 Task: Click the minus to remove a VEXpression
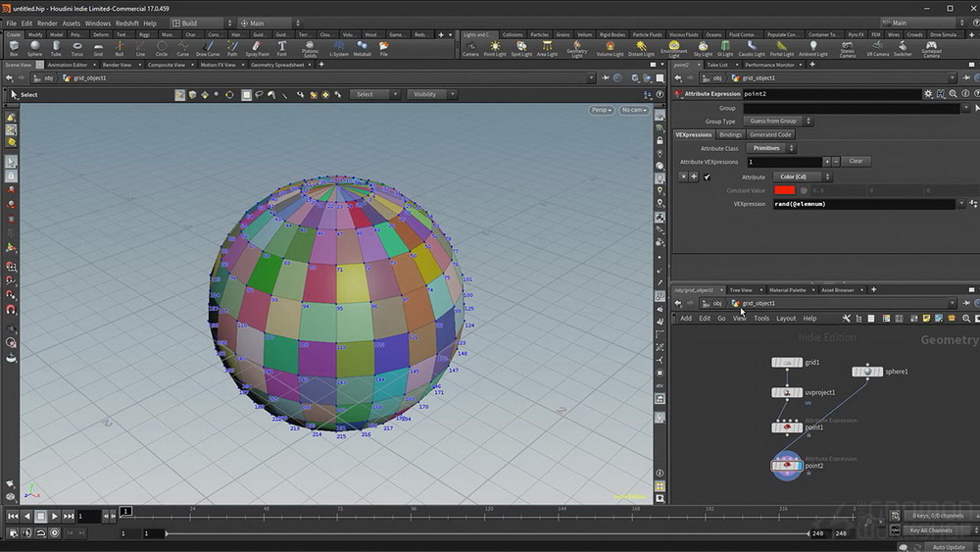point(836,162)
